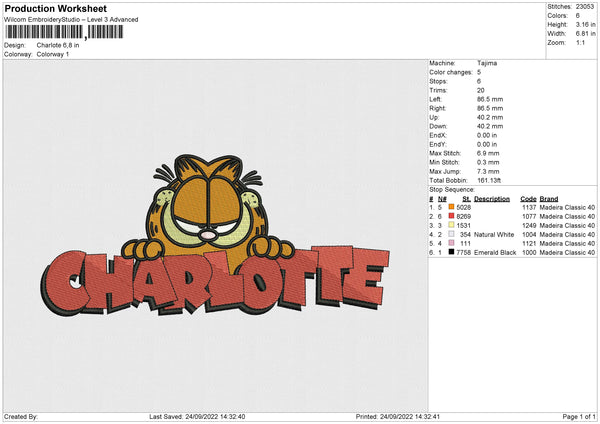Click the Stitches value "23053"
This screenshot has height=424, width=600.
pyautogui.click(x=585, y=7)
